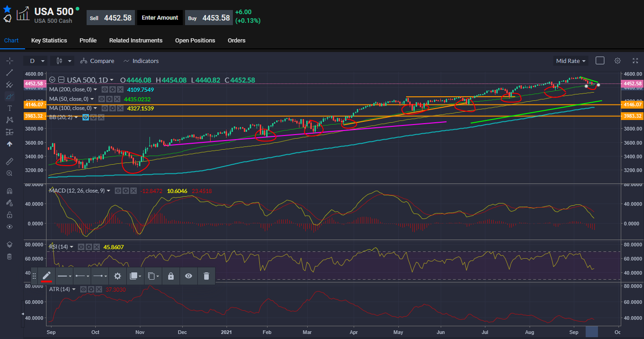Click the left sidebar trash icon
The height and width of the screenshot is (339, 644).
(9, 256)
